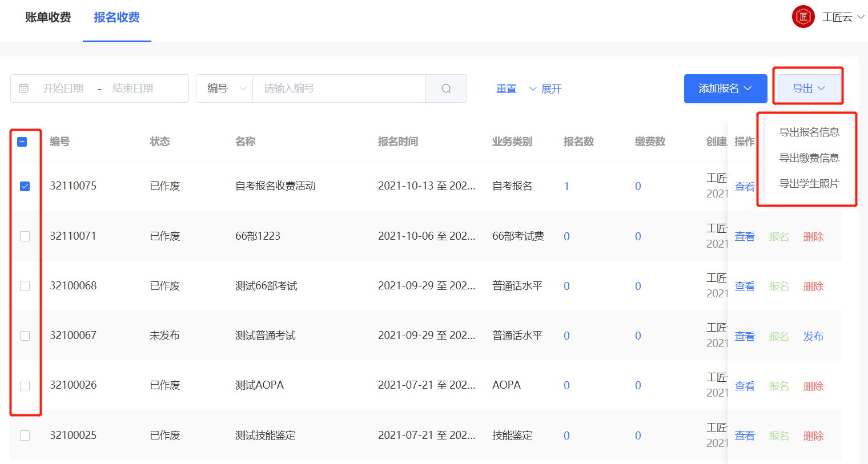Screen dimensions: 868x464
Task: Click the name 测试66部考试
Action: pyautogui.click(x=266, y=286)
